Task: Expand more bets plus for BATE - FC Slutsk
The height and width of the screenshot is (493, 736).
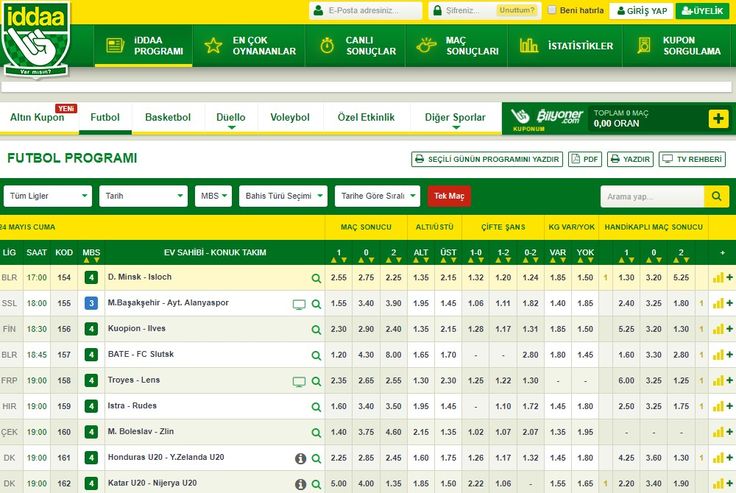Action: point(729,355)
